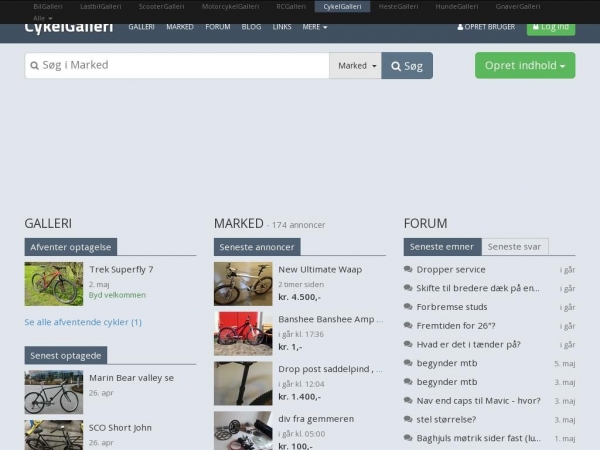This screenshot has width=600, height=450.
Task: Select the Seneste emner tab
Action: [442, 247]
